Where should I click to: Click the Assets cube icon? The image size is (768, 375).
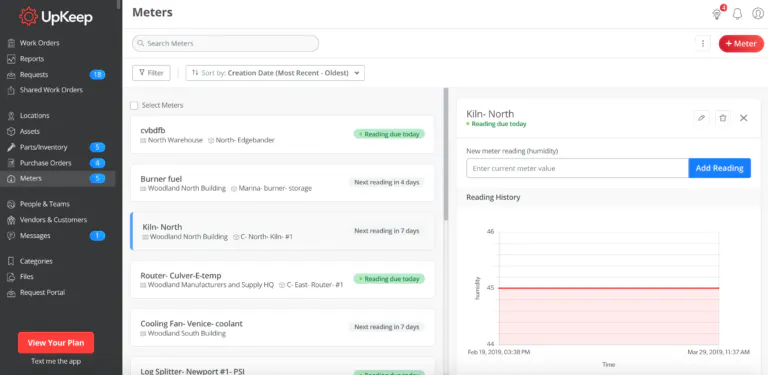12,131
